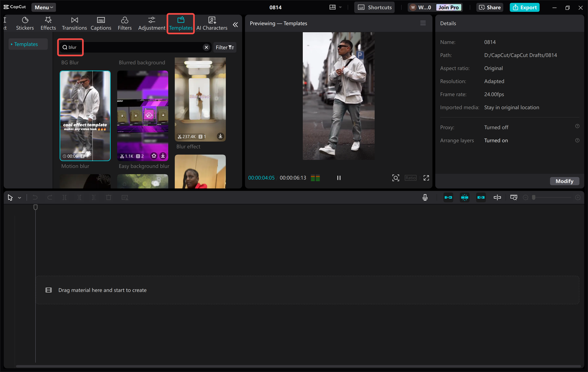Activate the voiceover microphone tool
The image size is (588, 372).
(425, 197)
